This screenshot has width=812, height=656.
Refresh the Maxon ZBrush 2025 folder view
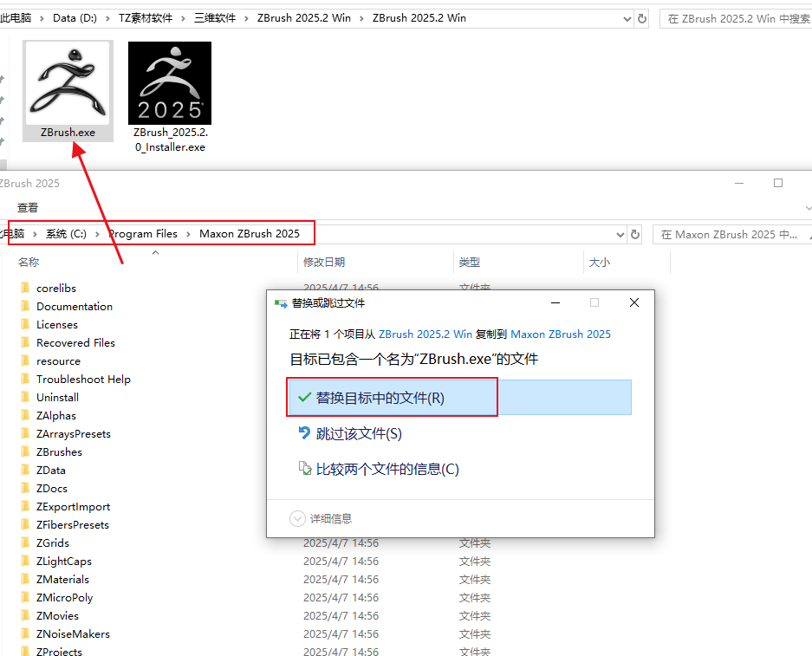tap(635, 235)
